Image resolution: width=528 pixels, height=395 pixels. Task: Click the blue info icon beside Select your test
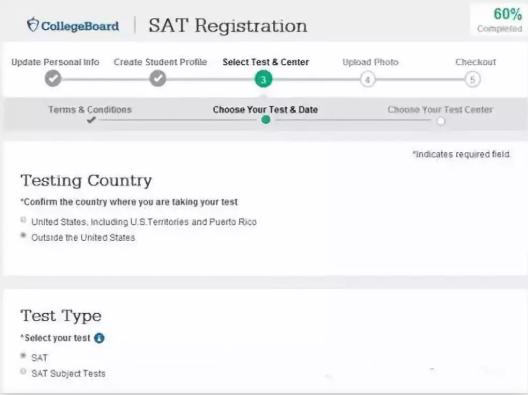[x=99, y=338]
